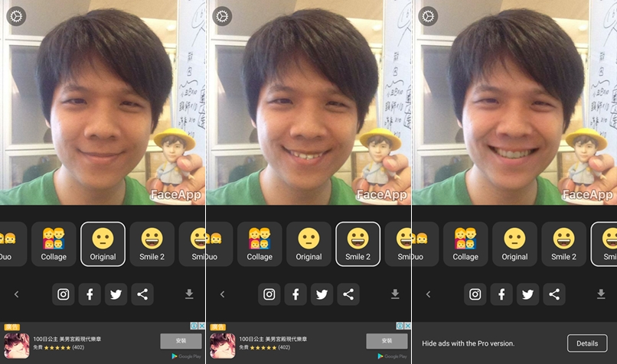617x364 pixels.
Task: Tap the wide-smile face photo in right screenshot
Action: coord(514,102)
